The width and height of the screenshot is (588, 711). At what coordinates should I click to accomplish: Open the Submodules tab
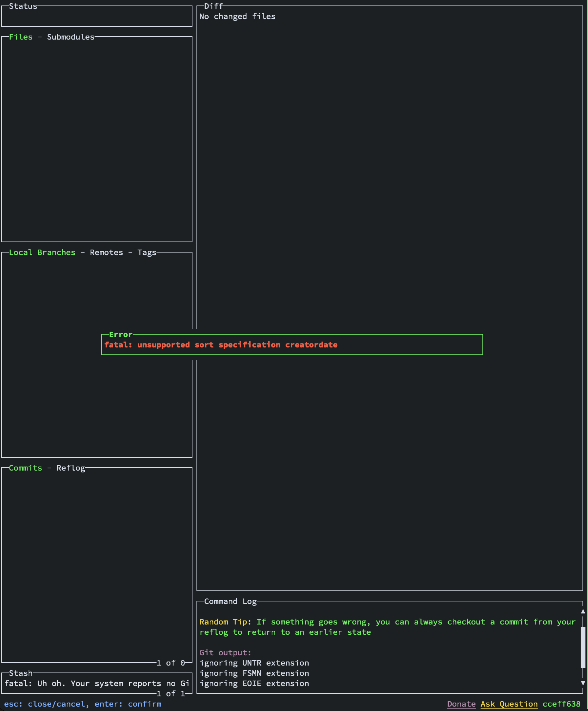(x=71, y=37)
